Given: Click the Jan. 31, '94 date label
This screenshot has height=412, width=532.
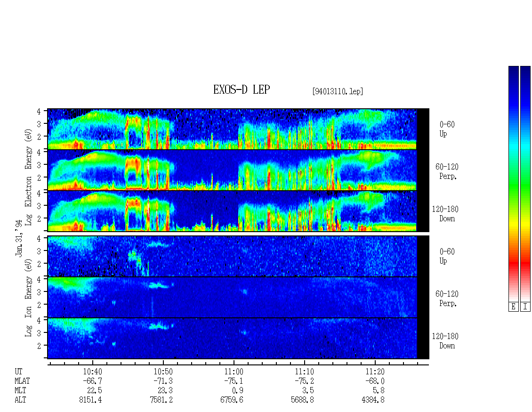Looking at the screenshot, I should (x=19, y=238).
